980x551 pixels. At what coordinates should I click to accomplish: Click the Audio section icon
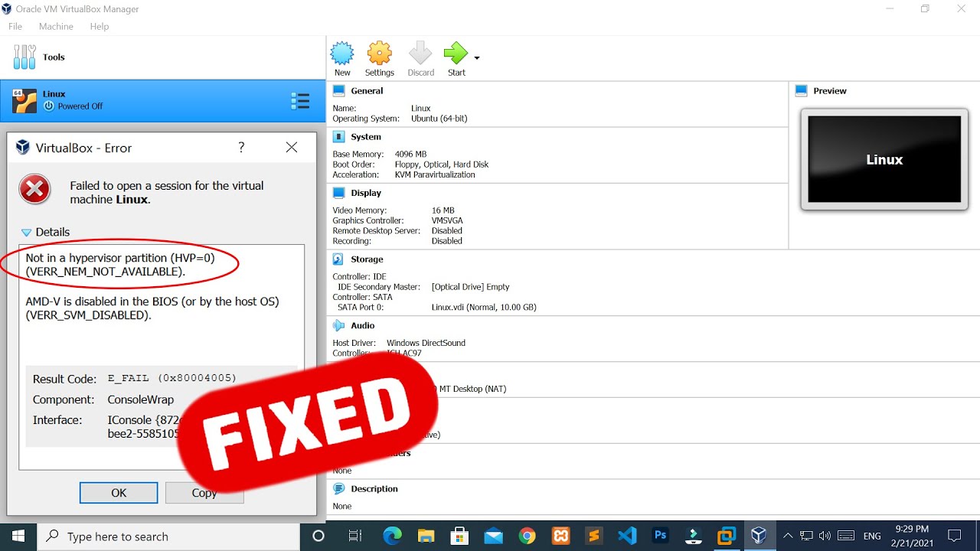(x=339, y=325)
